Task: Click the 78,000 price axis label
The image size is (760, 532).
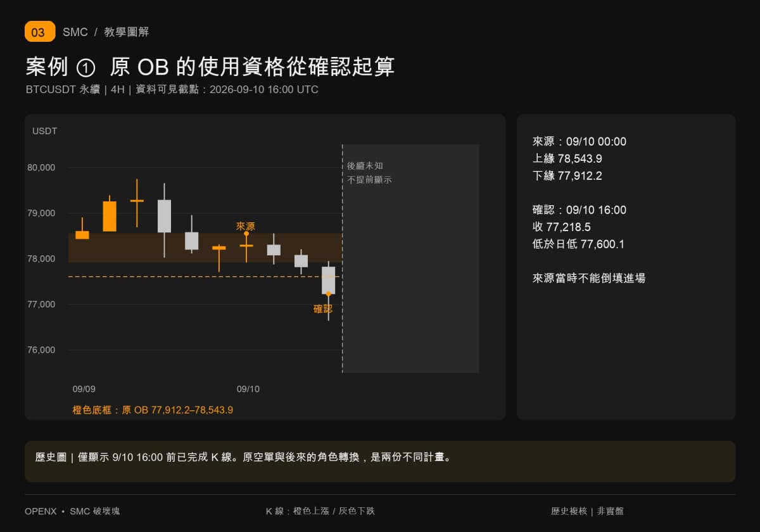Action: coord(41,259)
